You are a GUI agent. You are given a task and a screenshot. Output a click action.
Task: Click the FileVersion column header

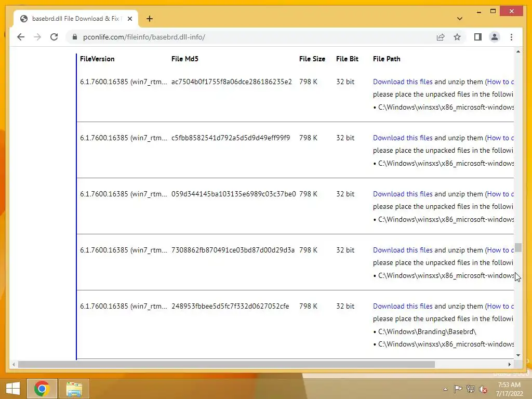97,59
